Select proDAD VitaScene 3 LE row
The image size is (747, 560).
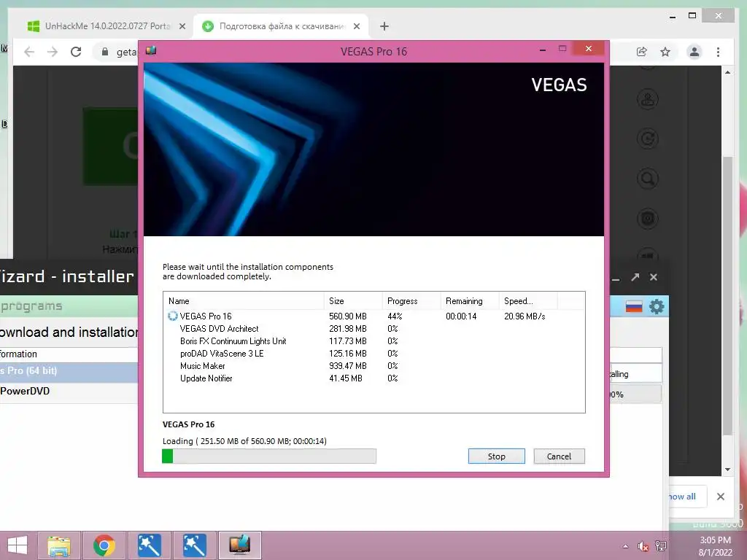click(374, 354)
